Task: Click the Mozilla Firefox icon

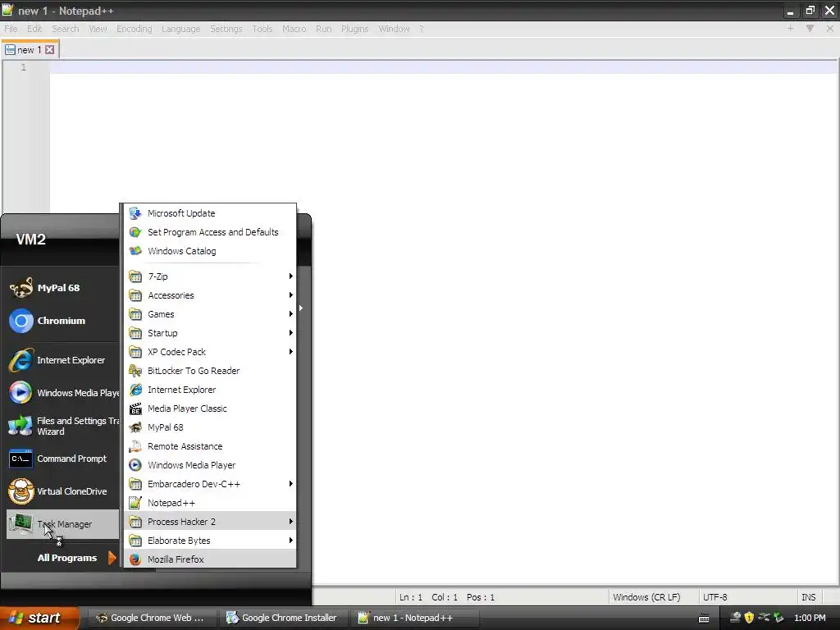Action: coord(135,559)
